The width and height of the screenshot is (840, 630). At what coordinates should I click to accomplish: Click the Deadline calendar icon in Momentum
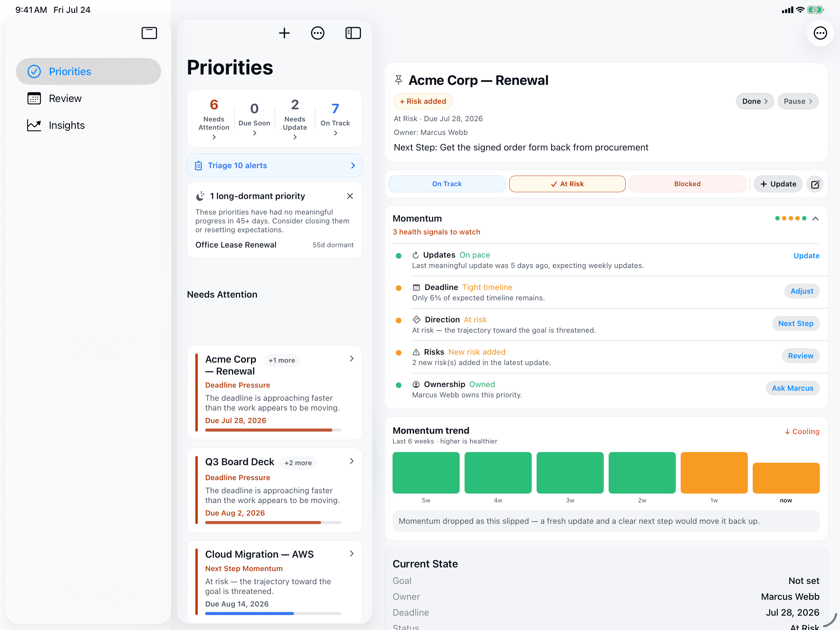pyautogui.click(x=416, y=288)
